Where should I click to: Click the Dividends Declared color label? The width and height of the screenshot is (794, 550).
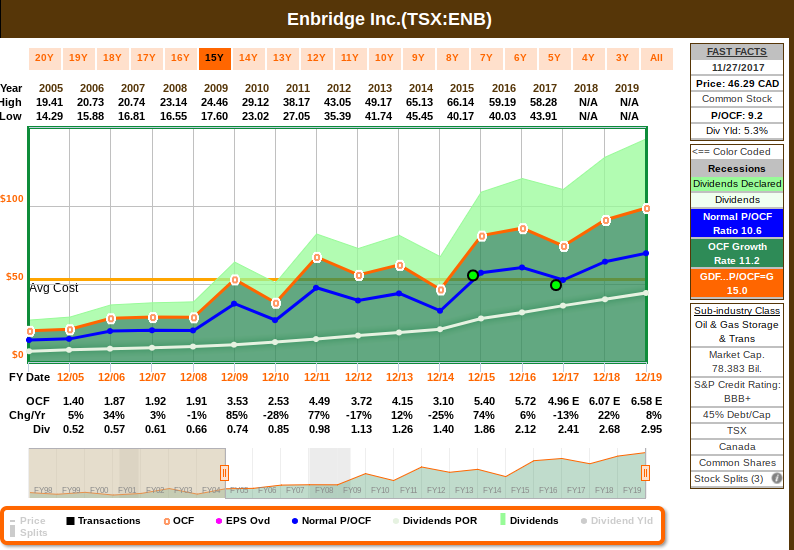[x=737, y=184]
